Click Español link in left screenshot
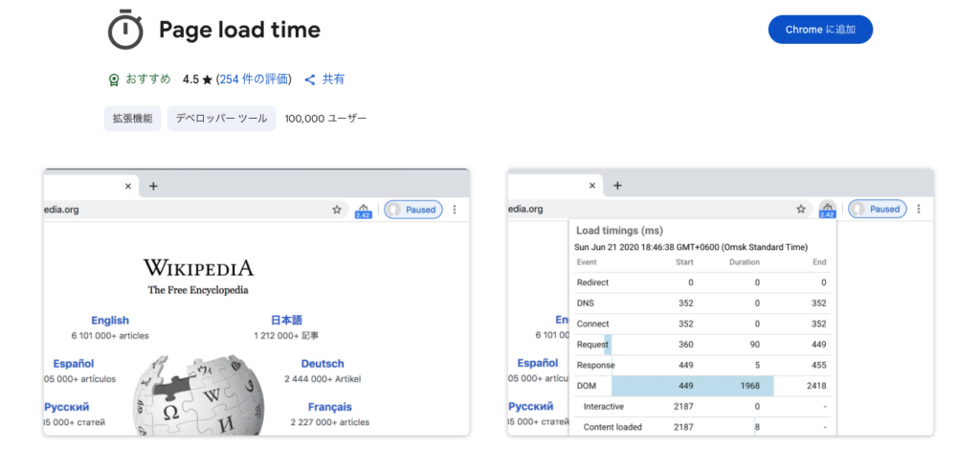980x472 pixels. coord(74,363)
